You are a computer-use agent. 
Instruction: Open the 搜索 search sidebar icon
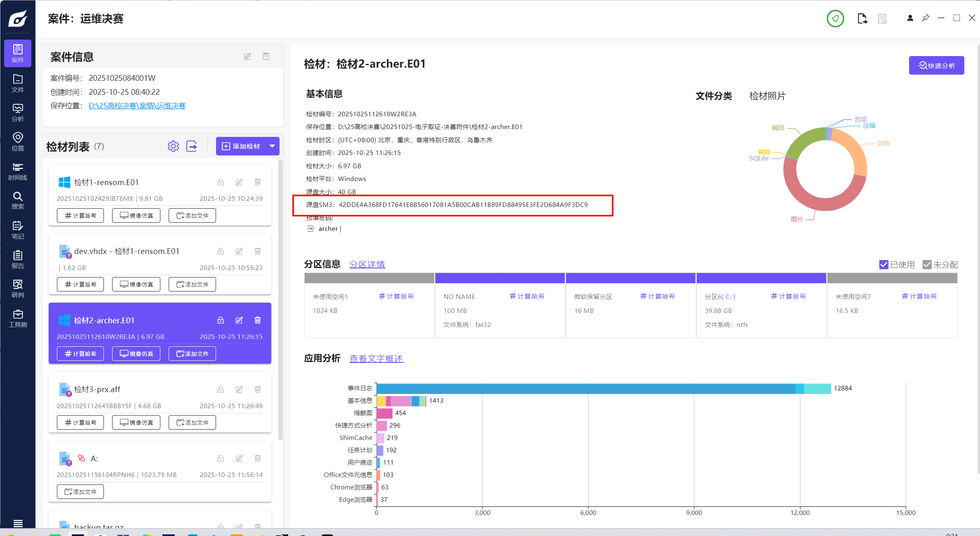pyautogui.click(x=18, y=200)
